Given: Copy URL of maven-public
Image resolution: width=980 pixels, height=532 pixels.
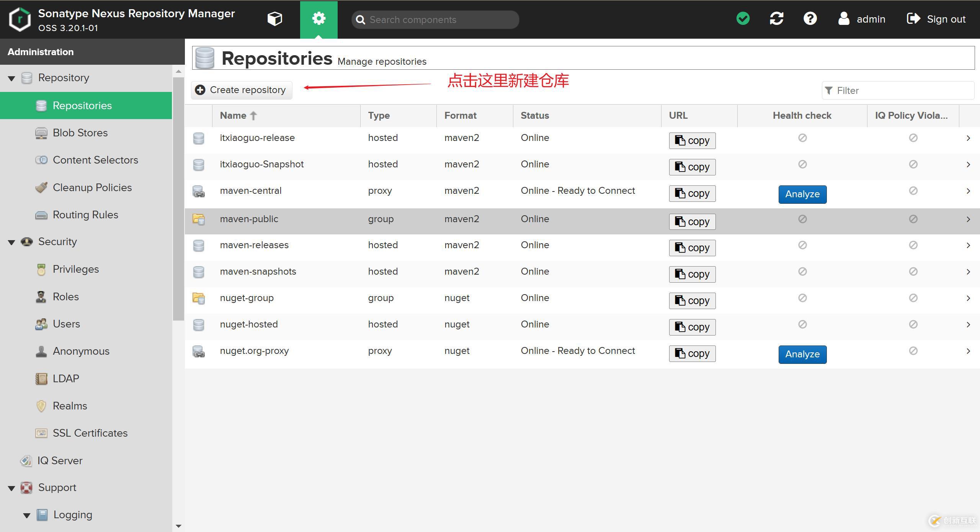Looking at the screenshot, I should (692, 222).
